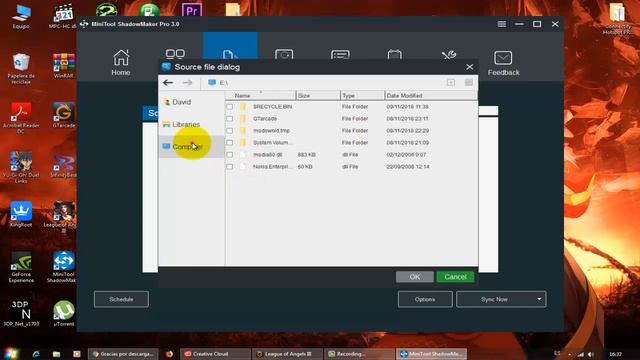Click the 883 KB size value

point(307,155)
